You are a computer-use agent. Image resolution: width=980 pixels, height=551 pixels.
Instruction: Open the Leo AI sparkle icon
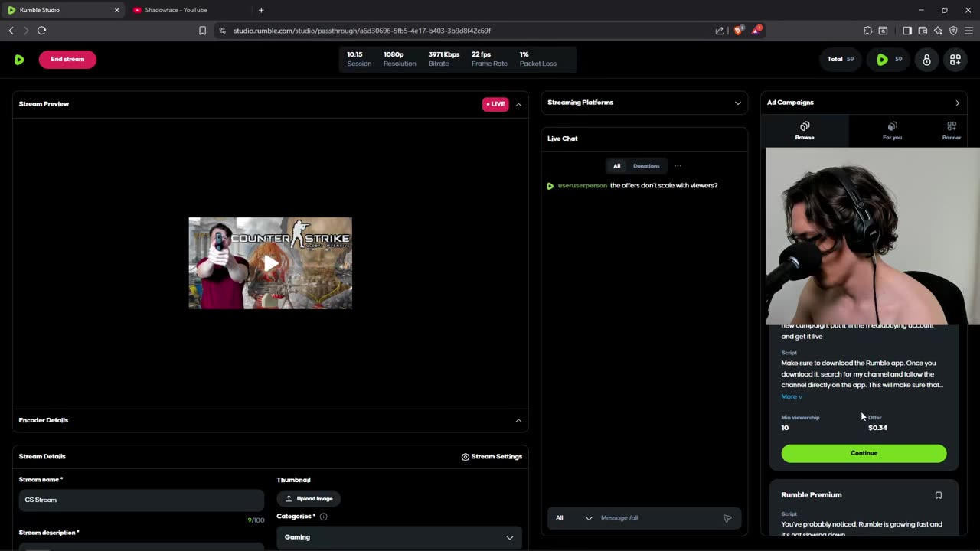tap(938, 31)
